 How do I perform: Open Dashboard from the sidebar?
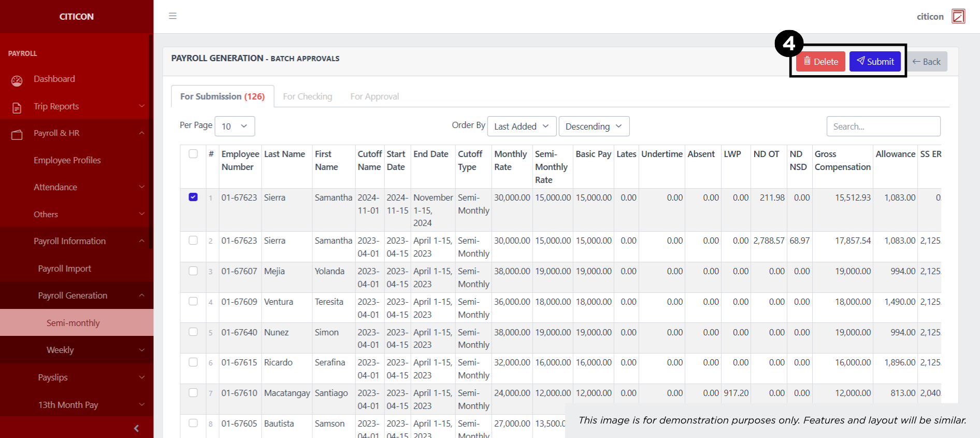click(54, 79)
